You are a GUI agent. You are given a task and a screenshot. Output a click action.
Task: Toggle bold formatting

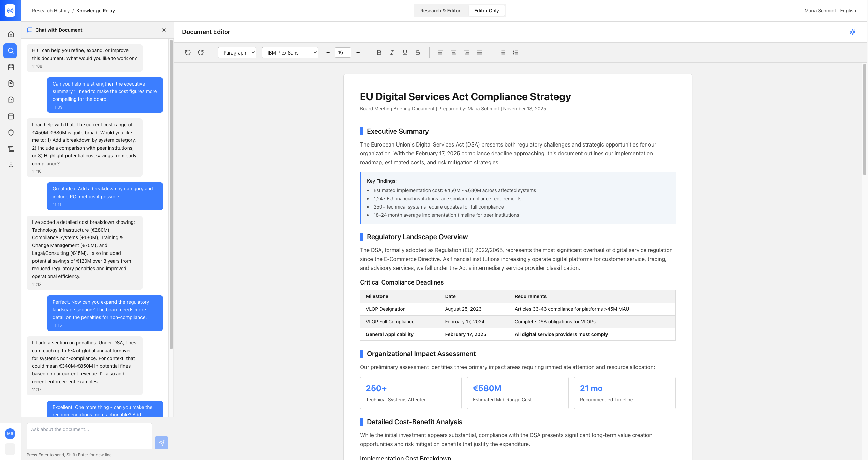(x=378, y=52)
